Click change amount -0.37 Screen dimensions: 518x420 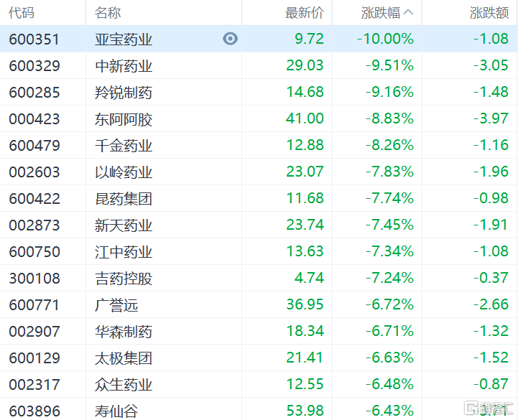click(491, 278)
